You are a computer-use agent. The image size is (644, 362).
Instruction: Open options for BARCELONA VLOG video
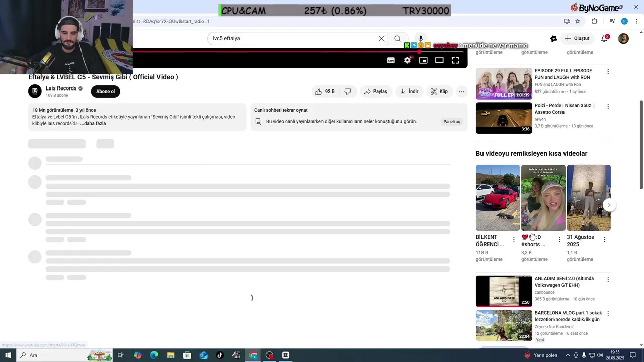pos(608,314)
